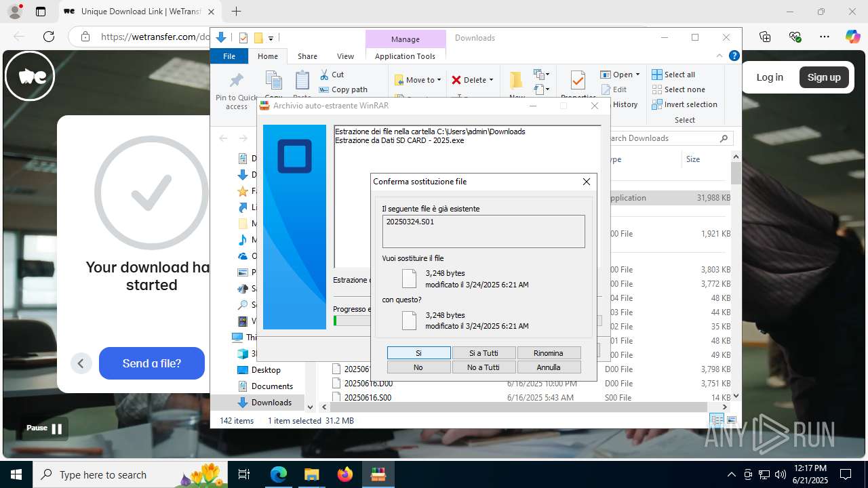Image resolution: width=868 pixels, height=488 pixels.
Task: Click Select none in the ribbon
Action: 679,89
